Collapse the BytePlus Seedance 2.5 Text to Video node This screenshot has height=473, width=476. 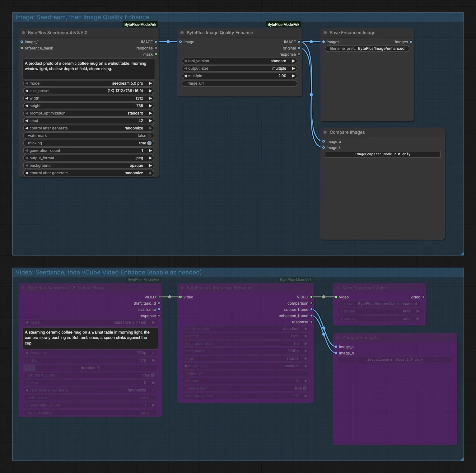point(23,288)
